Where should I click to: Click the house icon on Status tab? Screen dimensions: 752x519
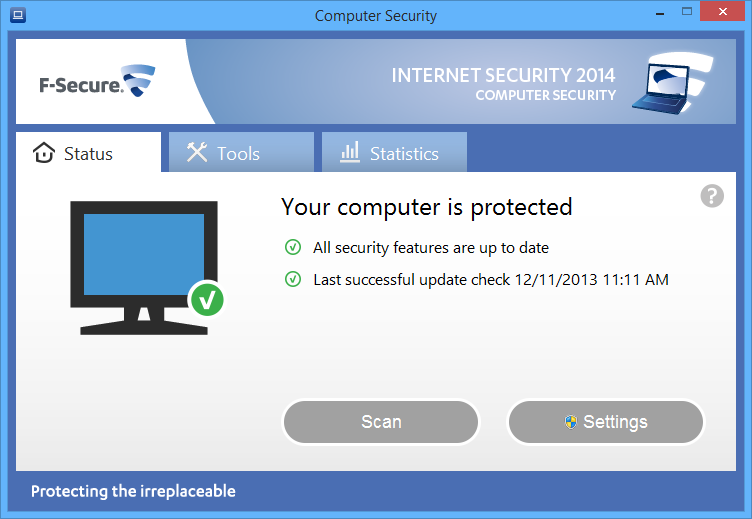[x=43, y=153]
